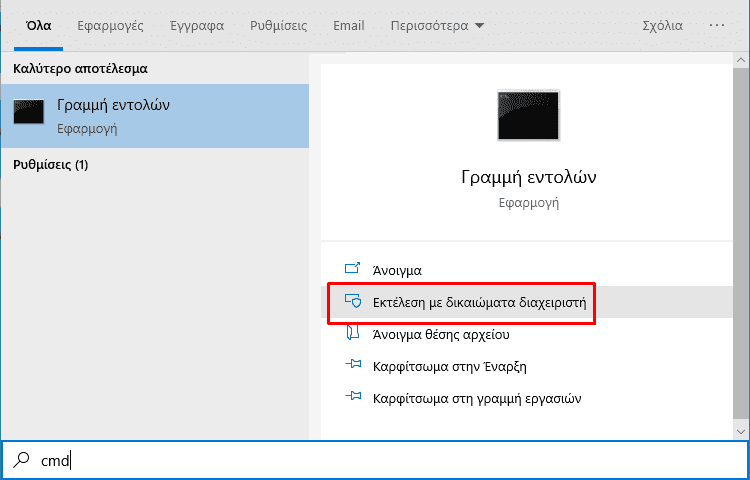Click the large Command Prompt preview icon

pyautogui.click(x=529, y=115)
